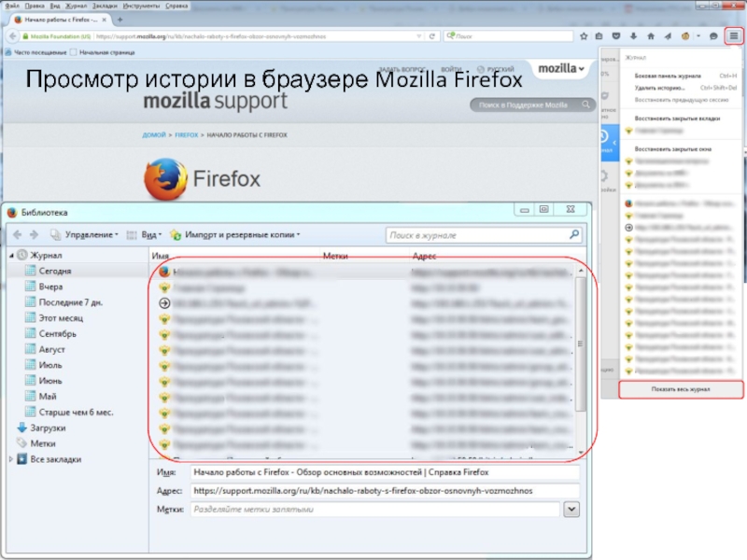Click the Все закладки star folder icon
The height and width of the screenshot is (560, 747).
(21, 459)
